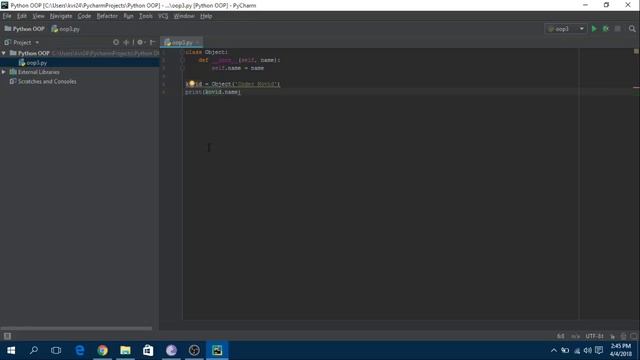The image size is (640, 360).
Task: Show hidden system tray icons chevron
Action: pyautogui.click(x=553, y=350)
